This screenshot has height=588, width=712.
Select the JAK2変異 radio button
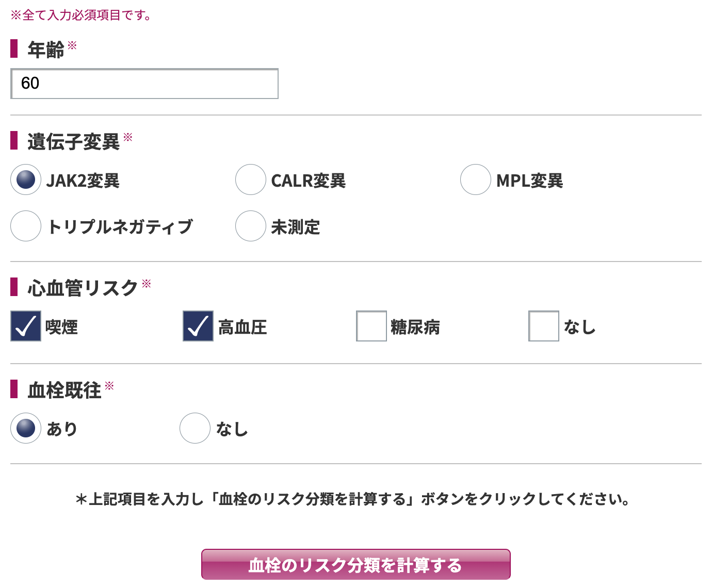click(x=26, y=179)
